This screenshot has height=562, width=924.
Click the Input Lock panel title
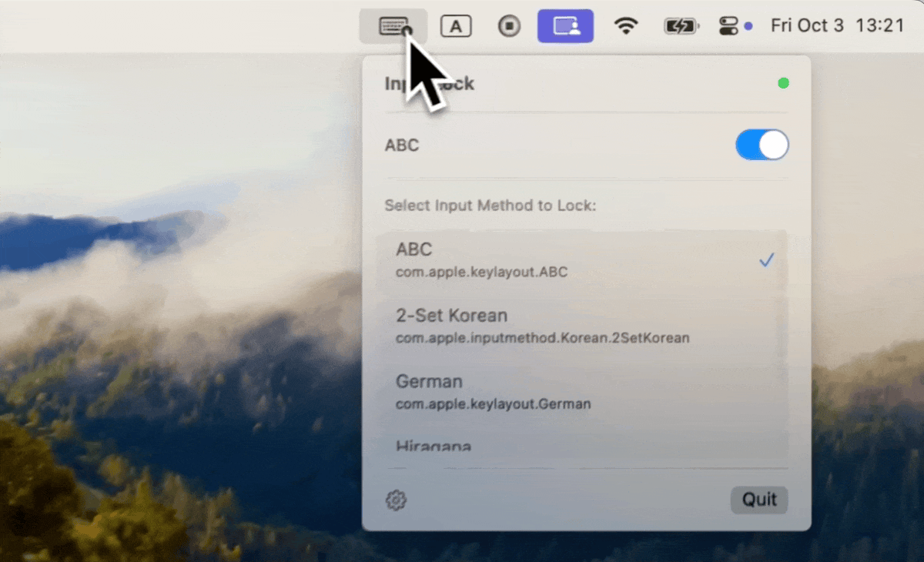click(430, 84)
